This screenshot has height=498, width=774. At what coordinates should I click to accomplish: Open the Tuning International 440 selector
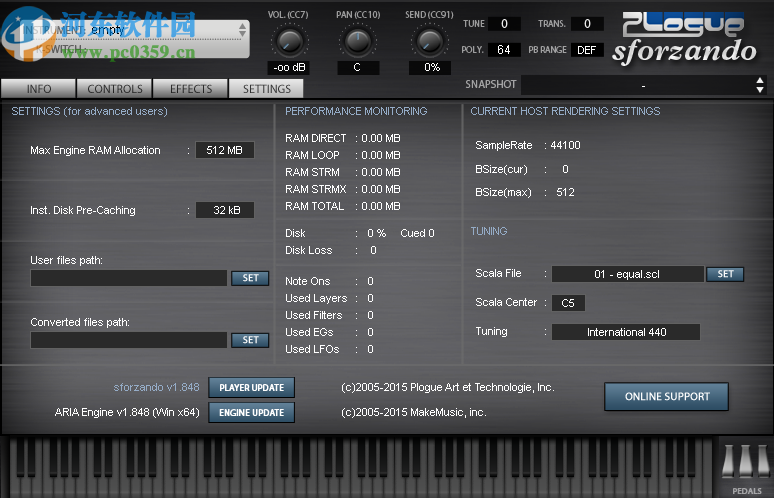[626, 332]
